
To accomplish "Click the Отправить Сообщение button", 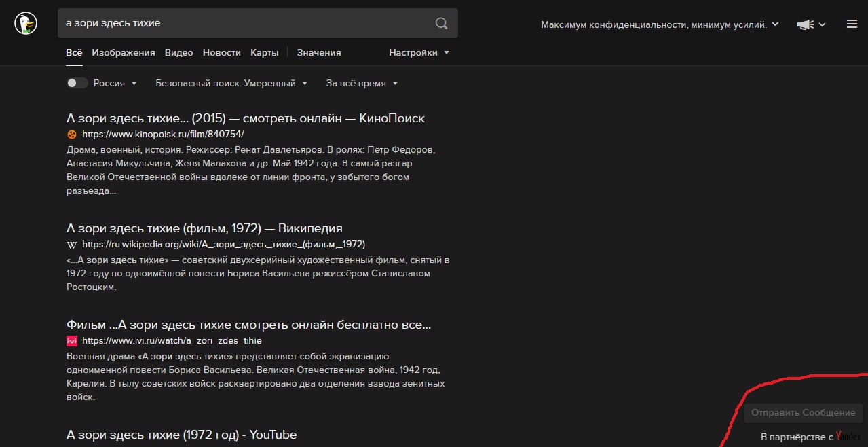I will [804, 412].
